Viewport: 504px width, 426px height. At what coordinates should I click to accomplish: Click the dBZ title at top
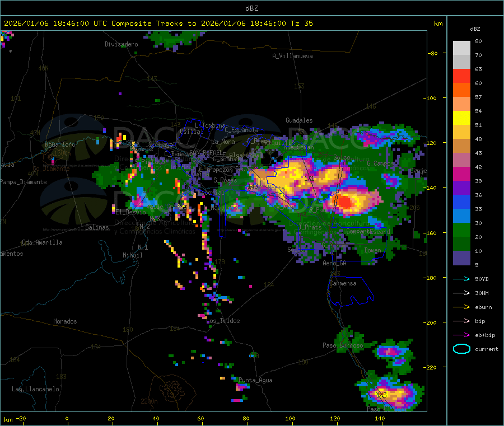point(251,8)
